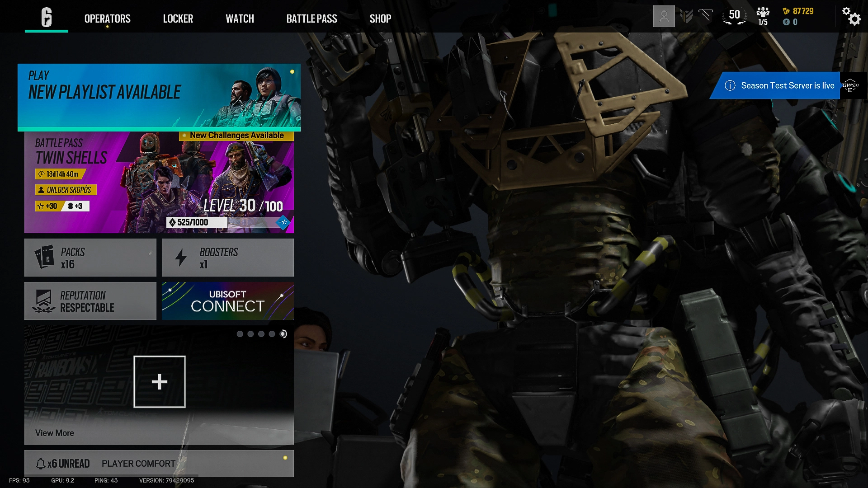This screenshot has width=868, height=488.
Task: Click the Renown currency icon
Action: [786, 11]
